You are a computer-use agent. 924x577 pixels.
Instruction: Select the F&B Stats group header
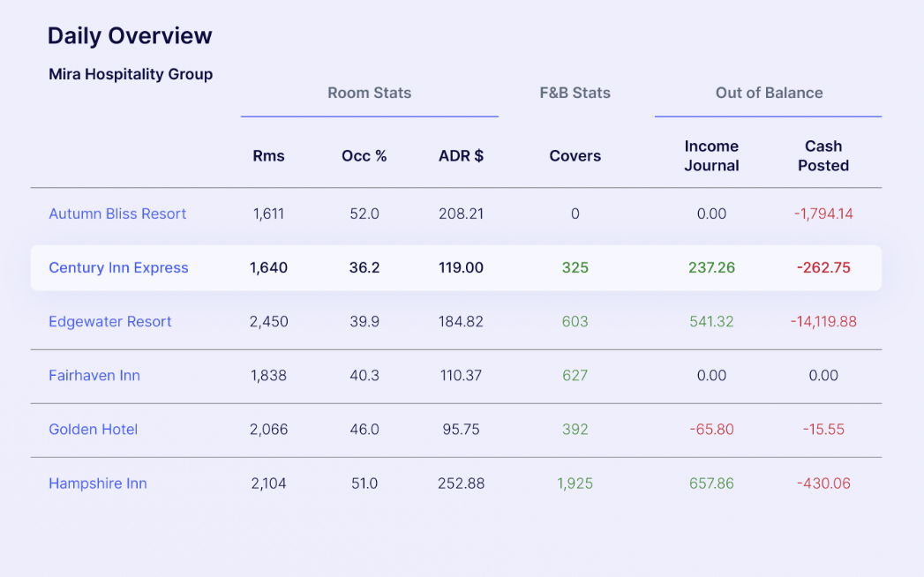pos(575,93)
